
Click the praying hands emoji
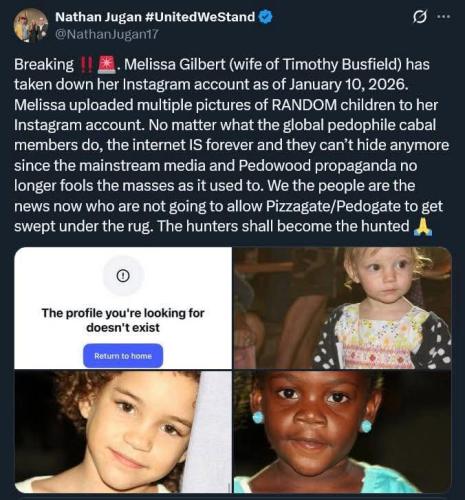[423, 227]
